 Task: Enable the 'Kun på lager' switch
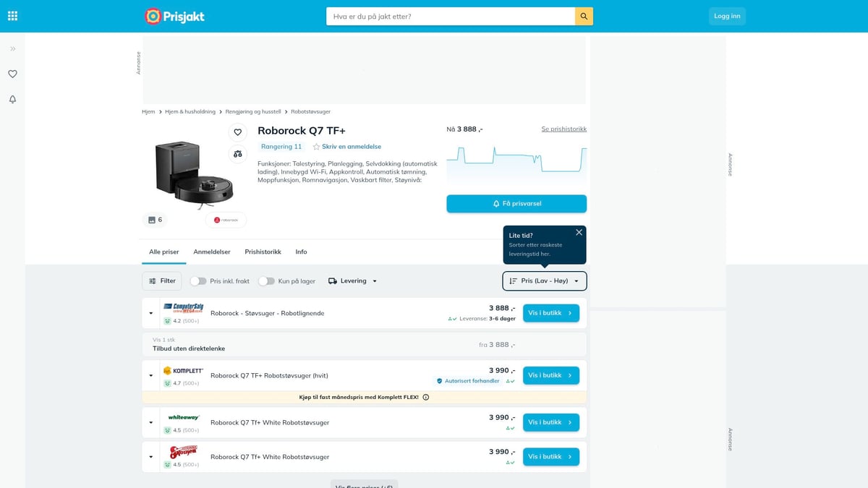pos(266,281)
